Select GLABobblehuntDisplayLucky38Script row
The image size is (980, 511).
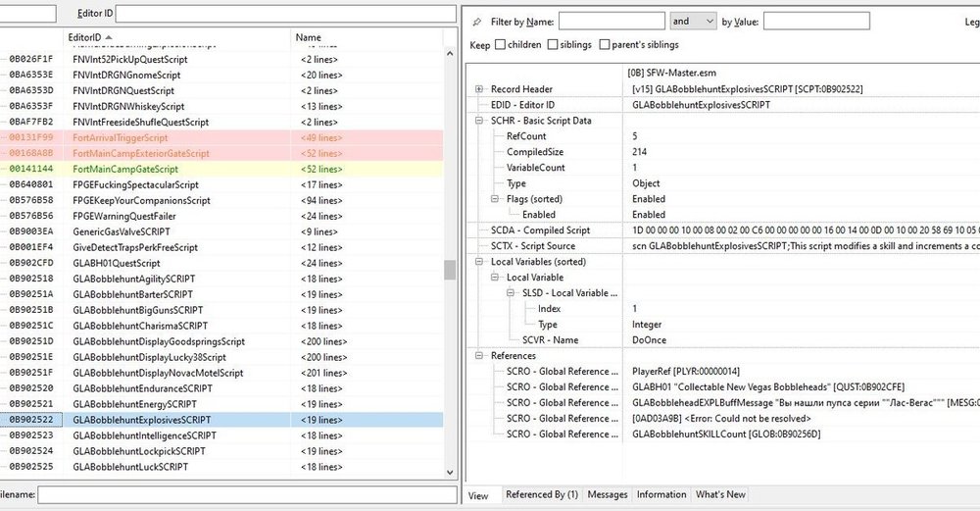tap(221, 357)
